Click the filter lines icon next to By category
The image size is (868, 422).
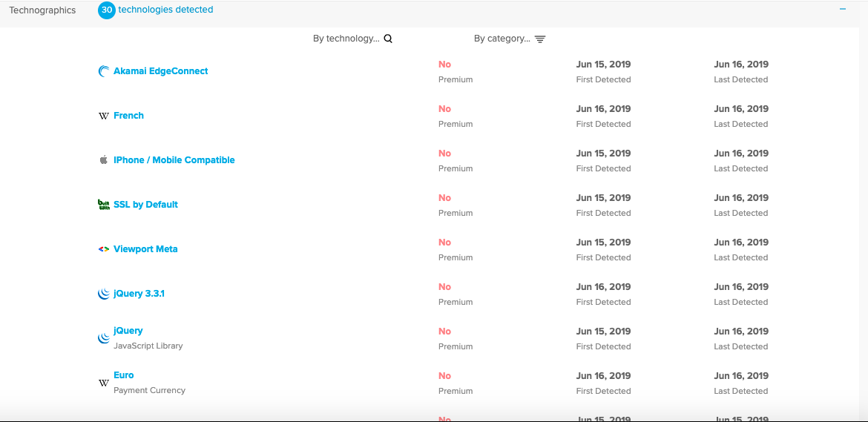540,39
